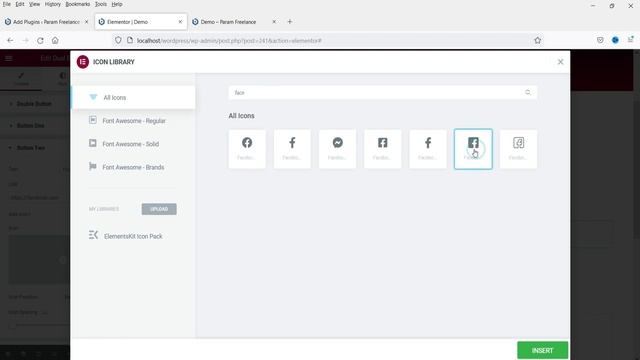Open the View menu
Screen dimensions: 640x360
pos(34,4)
